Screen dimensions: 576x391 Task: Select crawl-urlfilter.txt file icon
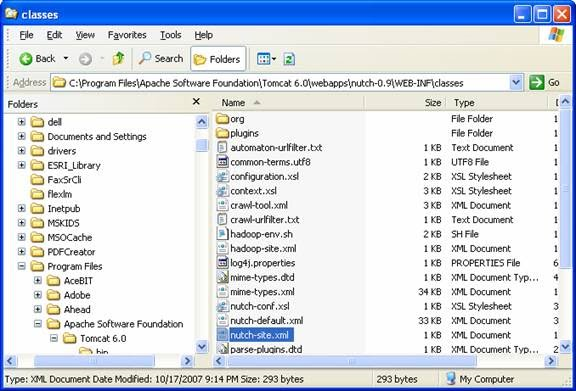pyautogui.click(x=223, y=219)
